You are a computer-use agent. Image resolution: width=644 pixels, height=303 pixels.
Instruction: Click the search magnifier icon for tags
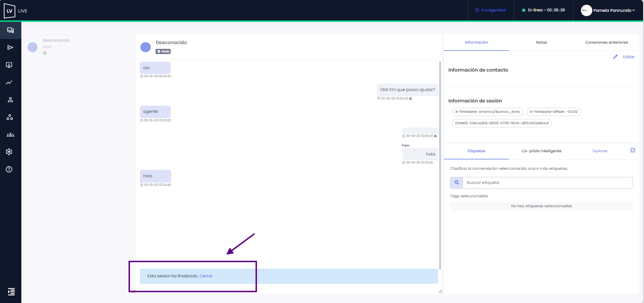456,183
